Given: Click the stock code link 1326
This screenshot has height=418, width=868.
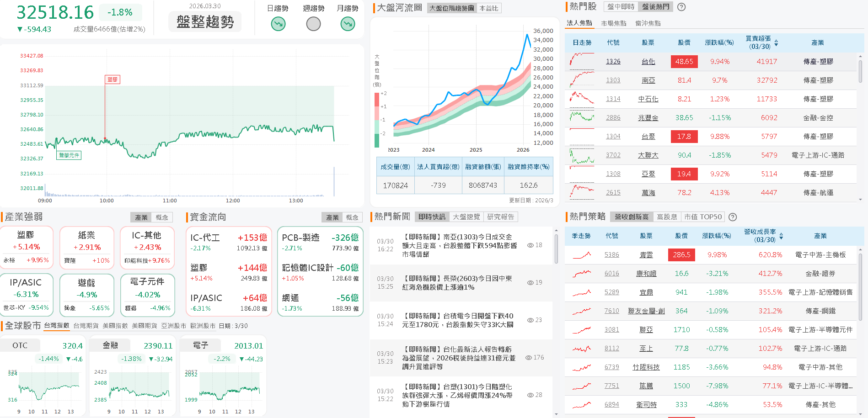Looking at the screenshot, I should pos(613,61).
